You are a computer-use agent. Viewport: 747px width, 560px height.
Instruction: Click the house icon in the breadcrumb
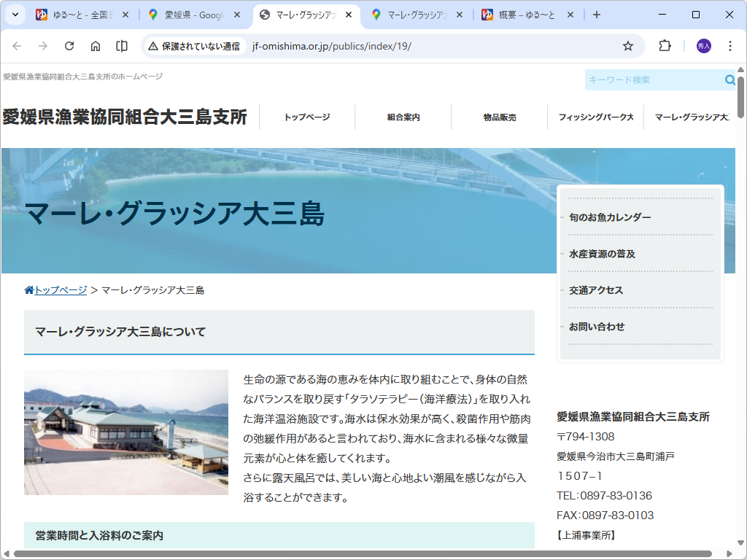click(x=30, y=289)
